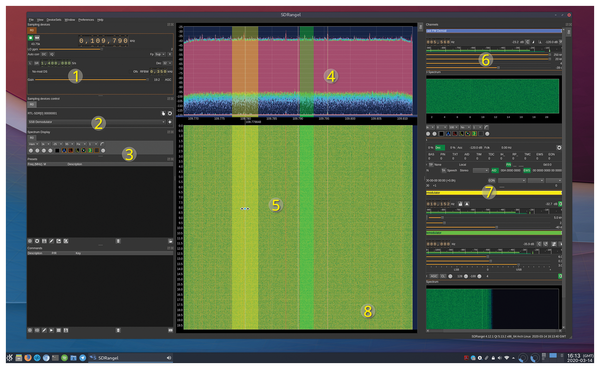
Task: Toggle the AGC button next to gain
Action: [168, 80]
